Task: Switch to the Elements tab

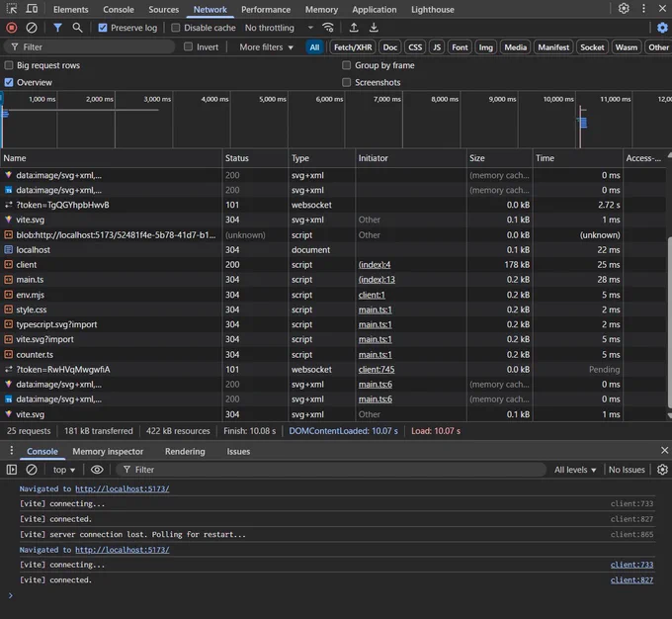Action: point(71,10)
